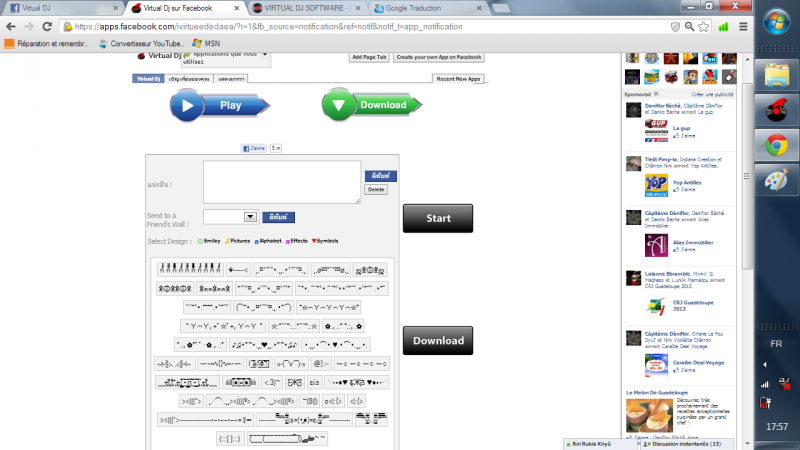This screenshot has height=450, width=800.
Task: Open the Caraïbe Deal Voyage sponsored link
Action: point(698,363)
